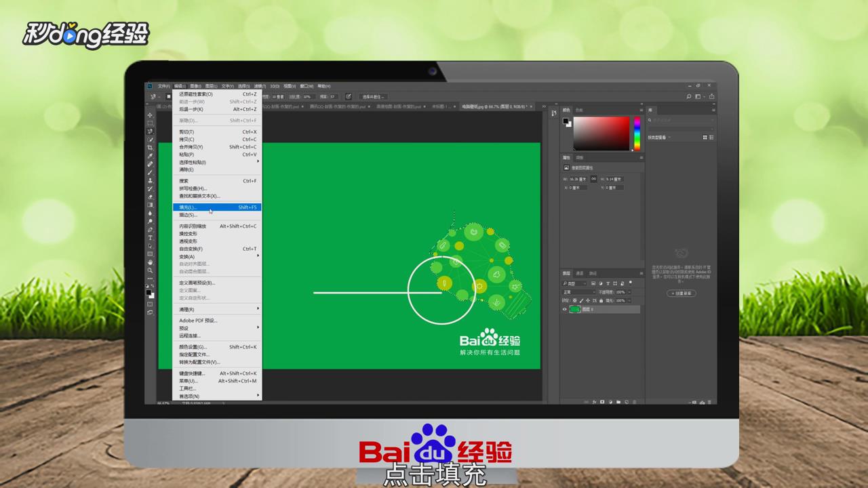Choose 粘贴(P) paste entry
The height and width of the screenshot is (488, 868).
click(x=217, y=155)
